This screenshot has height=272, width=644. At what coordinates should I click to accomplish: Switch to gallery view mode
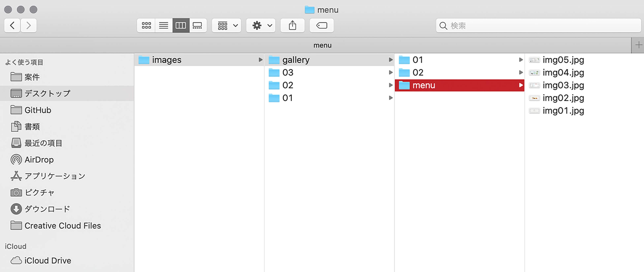(x=197, y=25)
